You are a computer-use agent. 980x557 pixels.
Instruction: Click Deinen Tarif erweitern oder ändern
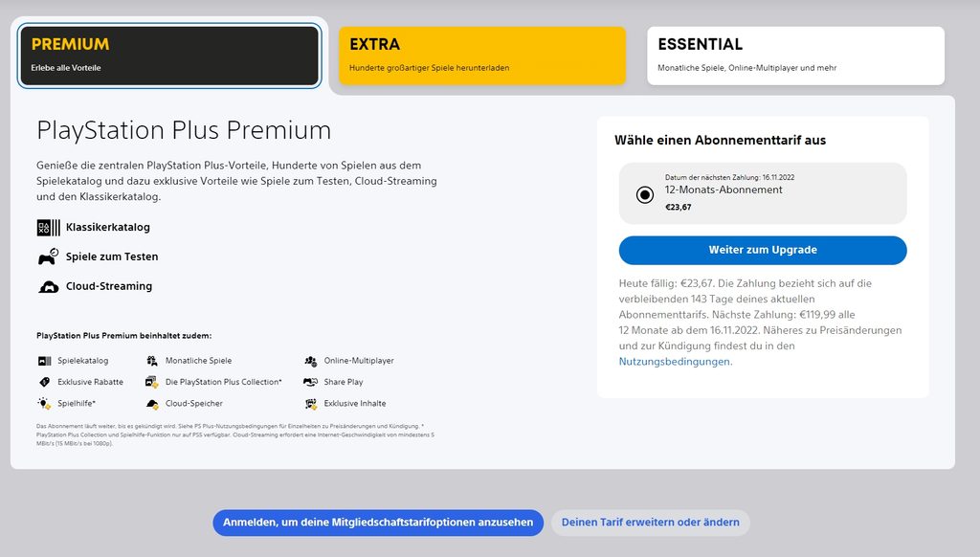pyautogui.click(x=651, y=523)
